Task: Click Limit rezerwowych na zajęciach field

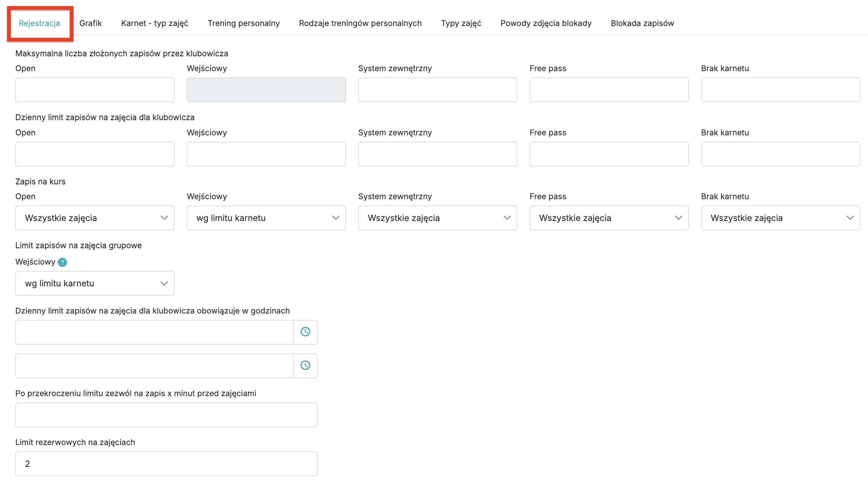Action: [x=166, y=464]
